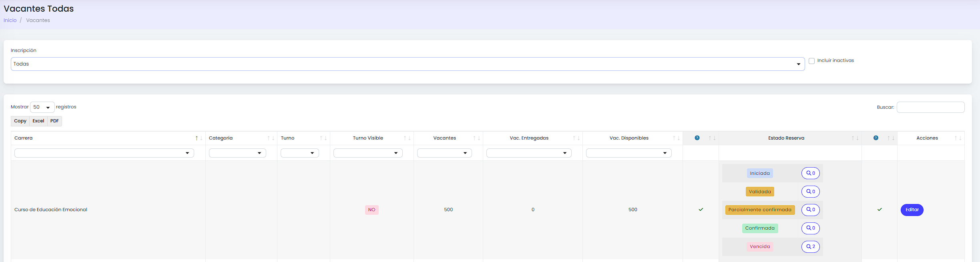Click the Parcialmente confirmada status badge

[x=760, y=210]
